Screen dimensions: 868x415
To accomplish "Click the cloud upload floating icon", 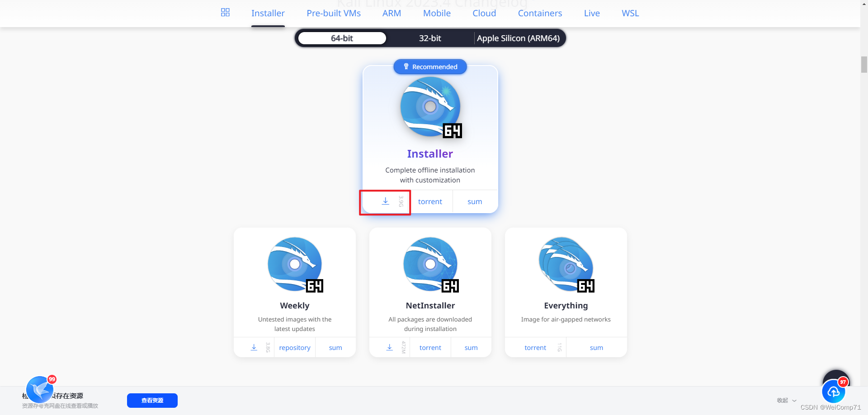I will pyautogui.click(x=834, y=391).
